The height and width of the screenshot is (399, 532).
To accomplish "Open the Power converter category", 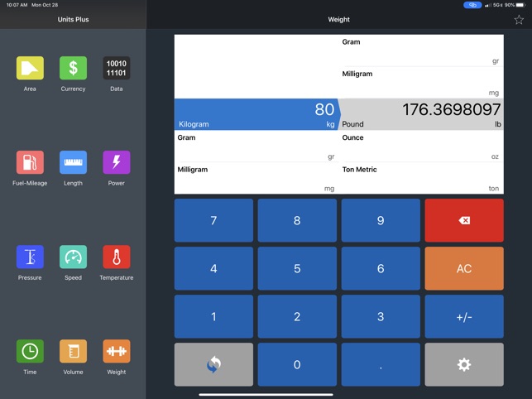I will click(x=117, y=162).
